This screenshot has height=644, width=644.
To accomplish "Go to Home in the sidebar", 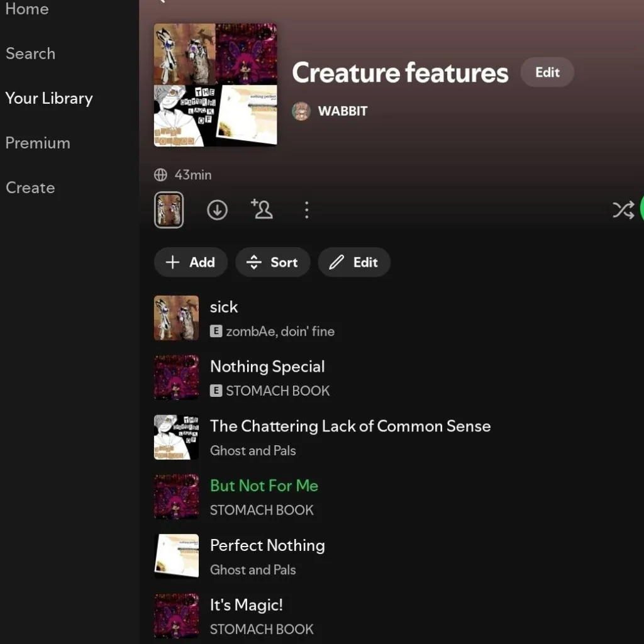I will pos(27,9).
